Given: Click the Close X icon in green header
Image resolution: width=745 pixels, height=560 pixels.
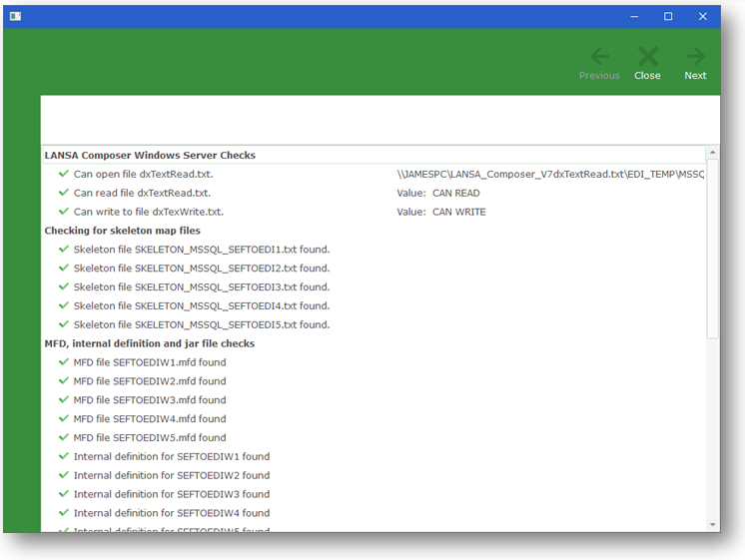Looking at the screenshot, I should (x=648, y=56).
